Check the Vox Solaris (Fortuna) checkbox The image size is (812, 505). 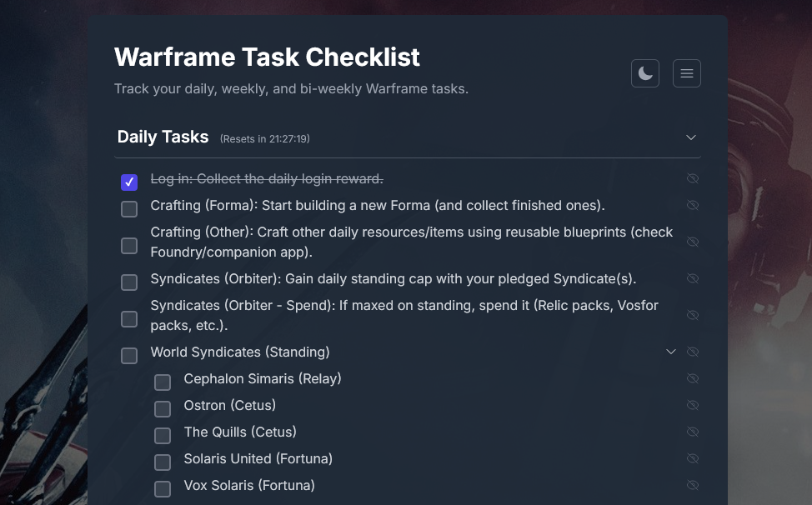163,488
